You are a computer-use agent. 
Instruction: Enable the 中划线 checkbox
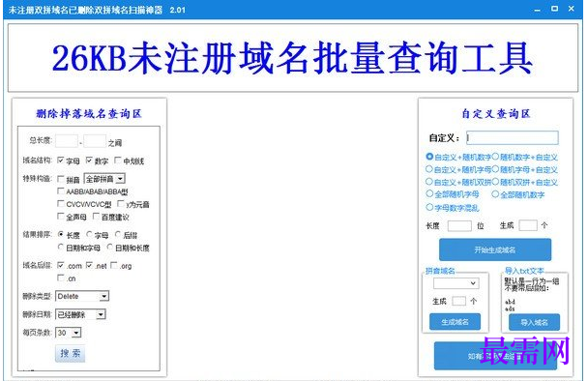pyautogui.click(x=117, y=161)
